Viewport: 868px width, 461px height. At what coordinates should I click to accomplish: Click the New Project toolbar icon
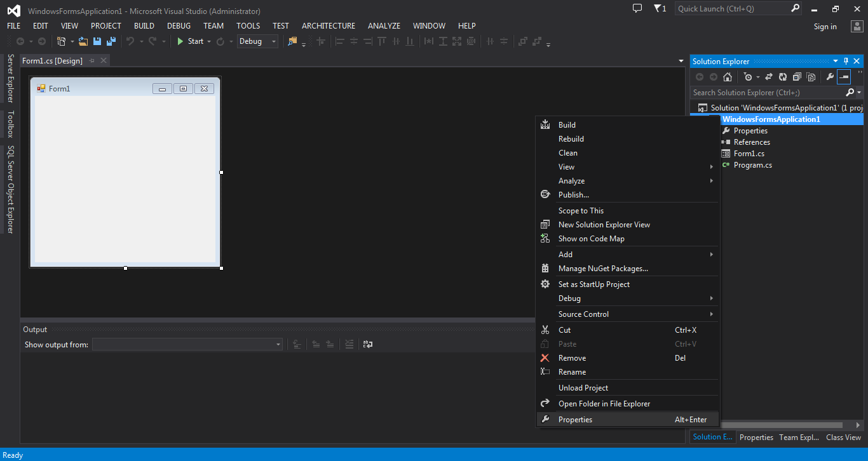(x=62, y=41)
